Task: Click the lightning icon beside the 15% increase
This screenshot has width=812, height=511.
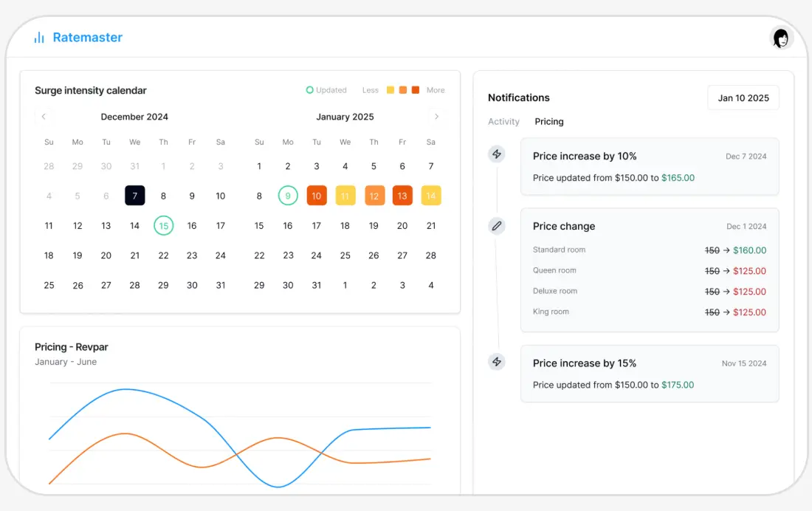Action: coord(497,362)
